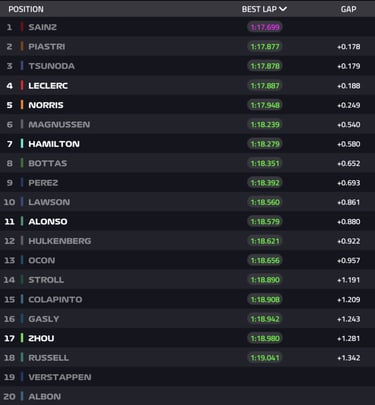Click Hulkenberg's 1:18.621 lap time
Viewport: 375px width, 405px height.
265,241
